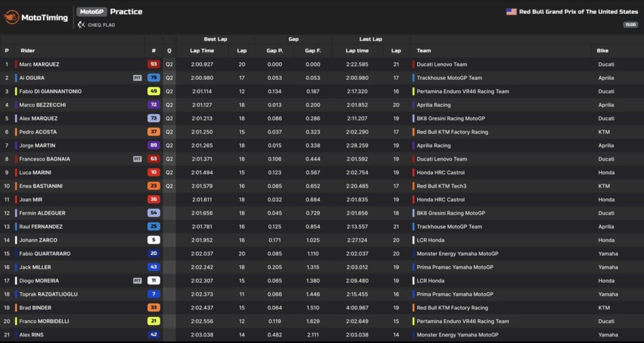Click the PIT badge next to Francesco BAGNAIA
Viewport: 644px width, 343px height.
tap(137, 159)
